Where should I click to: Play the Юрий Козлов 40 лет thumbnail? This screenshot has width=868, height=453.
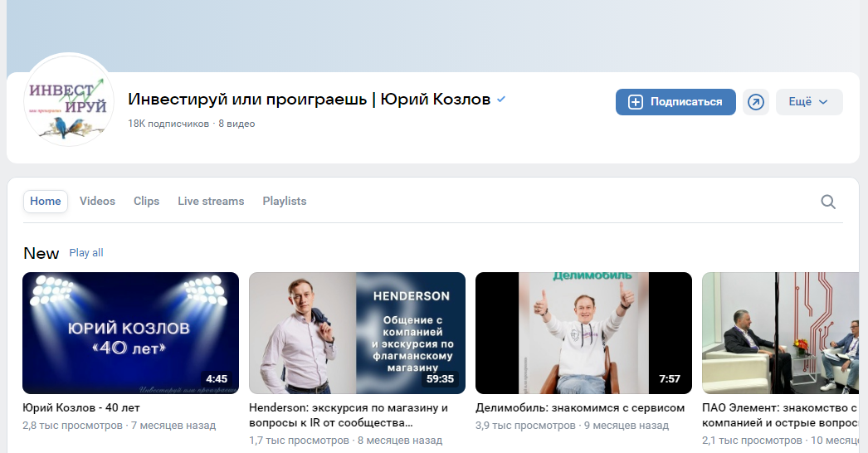pos(130,333)
